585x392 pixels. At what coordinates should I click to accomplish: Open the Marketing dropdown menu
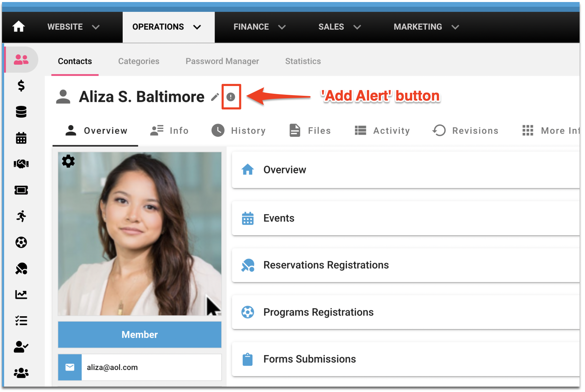[x=426, y=27]
